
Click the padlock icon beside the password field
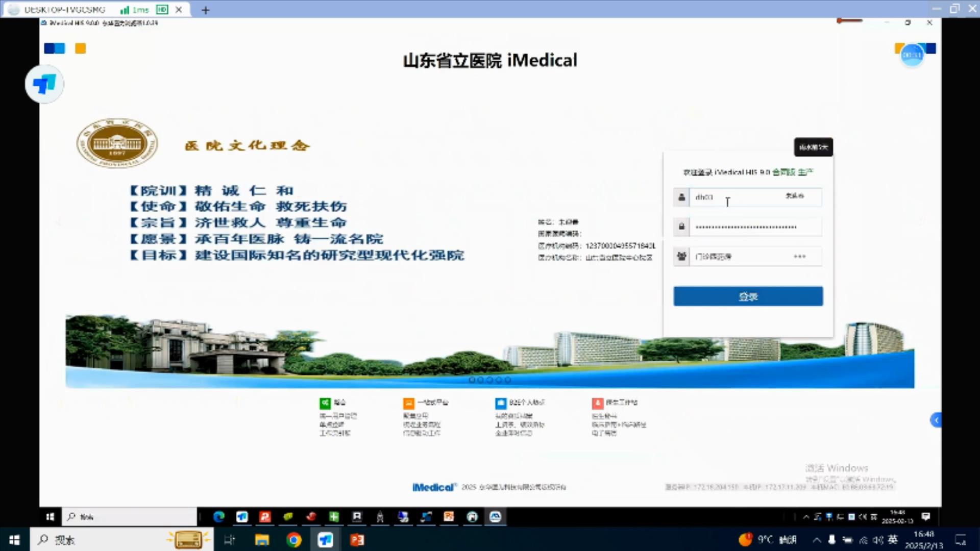coord(681,227)
